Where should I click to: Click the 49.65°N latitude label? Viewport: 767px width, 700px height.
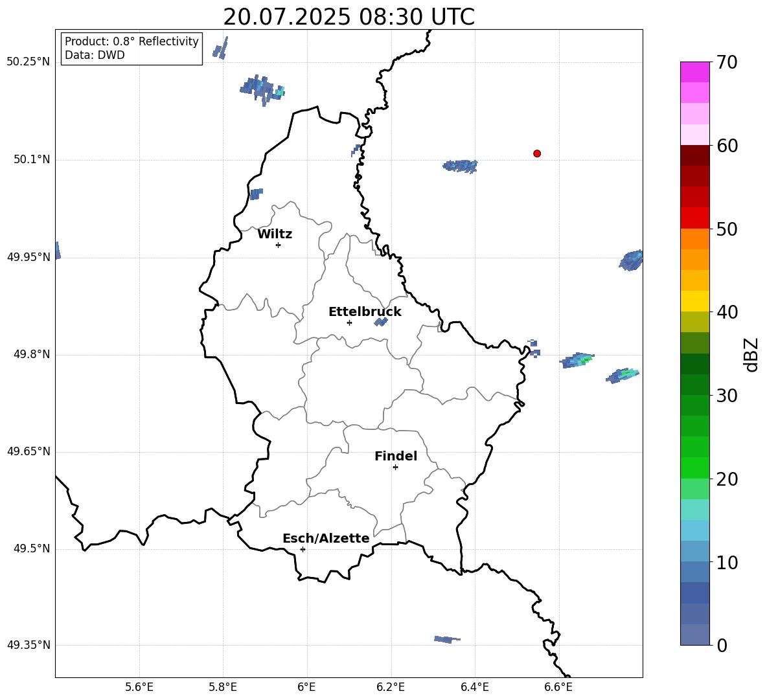pos(28,451)
